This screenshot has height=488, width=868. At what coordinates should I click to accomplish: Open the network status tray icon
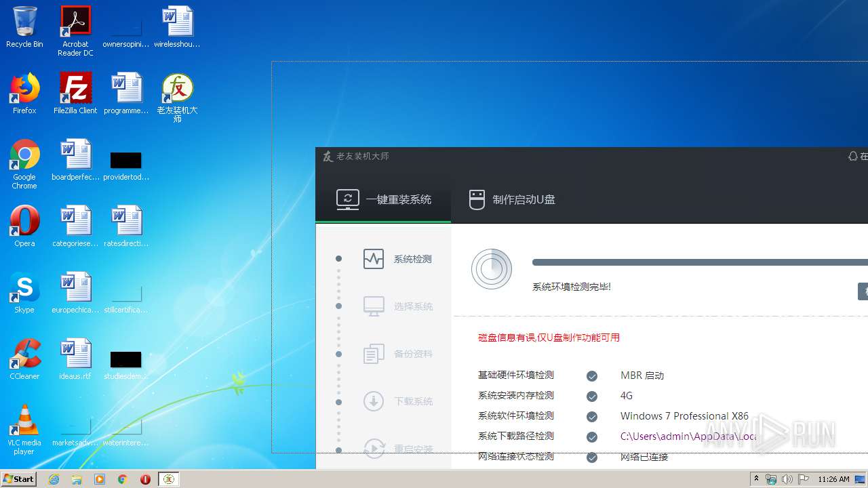(x=771, y=479)
